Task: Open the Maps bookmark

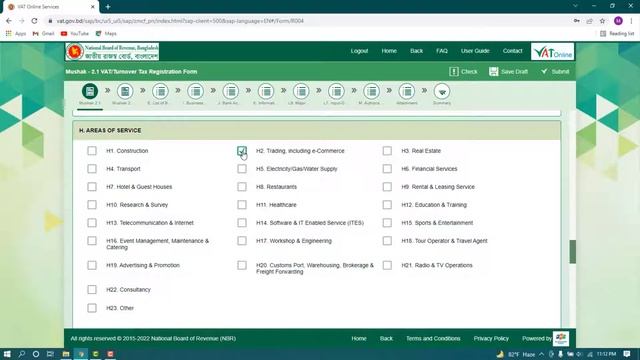Action: 106,33
